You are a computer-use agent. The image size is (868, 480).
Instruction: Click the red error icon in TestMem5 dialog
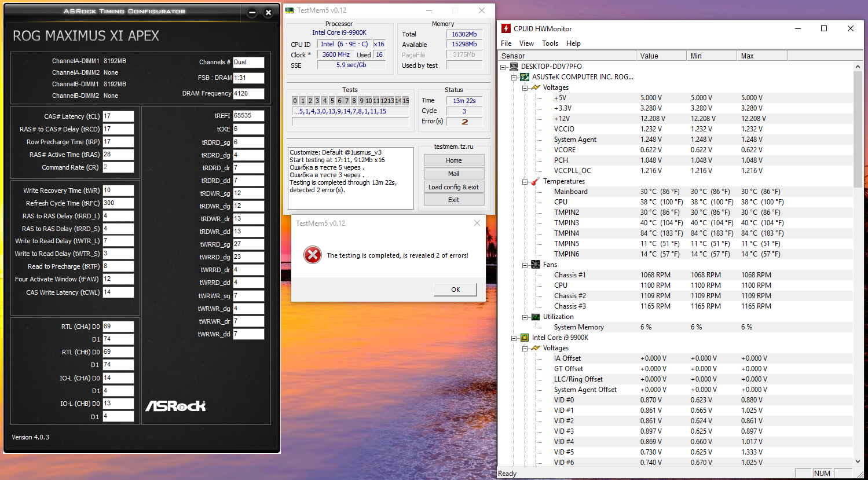(313, 255)
